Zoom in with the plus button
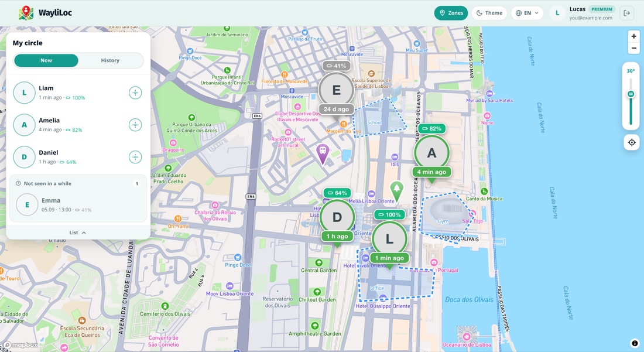The width and height of the screenshot is (644, 352). click(633, 36)
